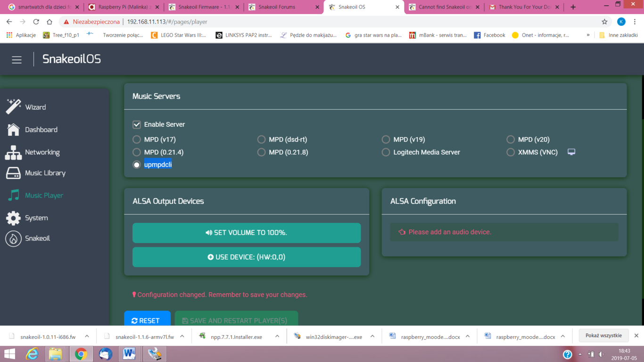
Task: Open Networking settings in sidebar
Action: pyautogui.click(x=33, y=152)
